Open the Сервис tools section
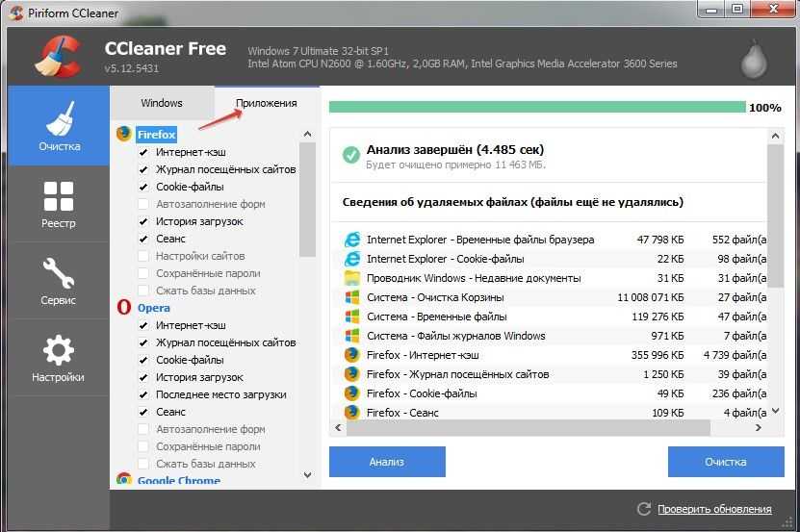The width and height of the screenshot is (800, 532). (x=59, y=281)
